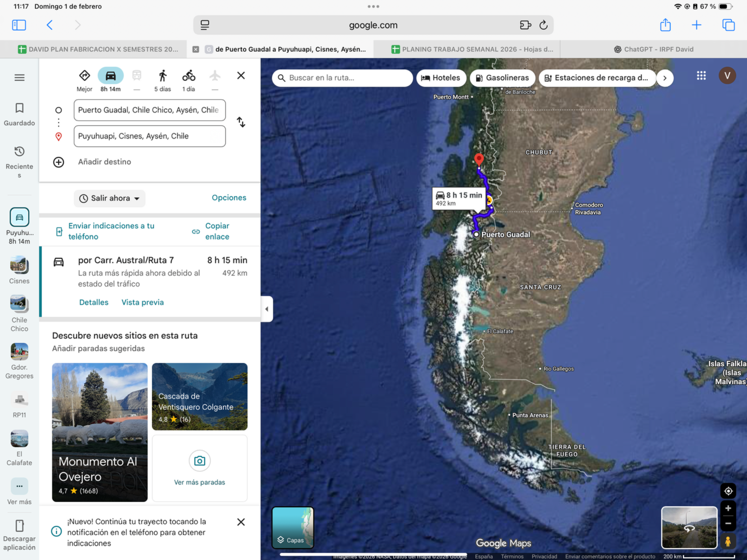Zoom out on the map
Viewport: 747px width, 560px height.
coord(728,523)
